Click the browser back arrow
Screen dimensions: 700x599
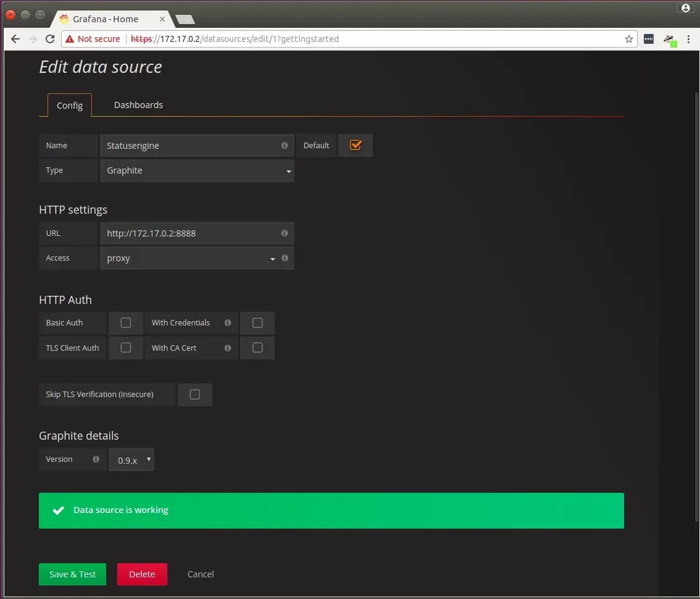[15, 39]
